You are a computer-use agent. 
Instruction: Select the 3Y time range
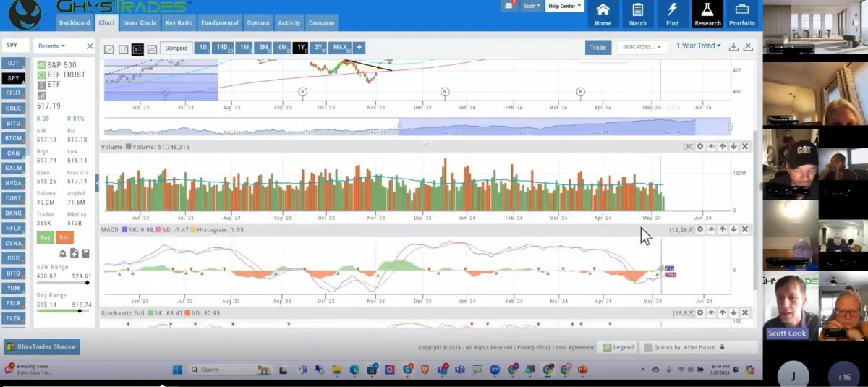318,48
